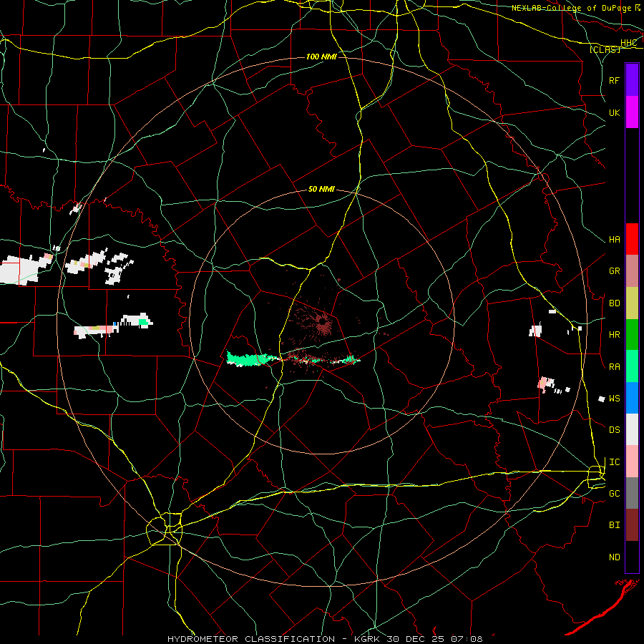Click the IC legend label
The image size is (644, 644).
pyautogui.click(x=614, y=462)
